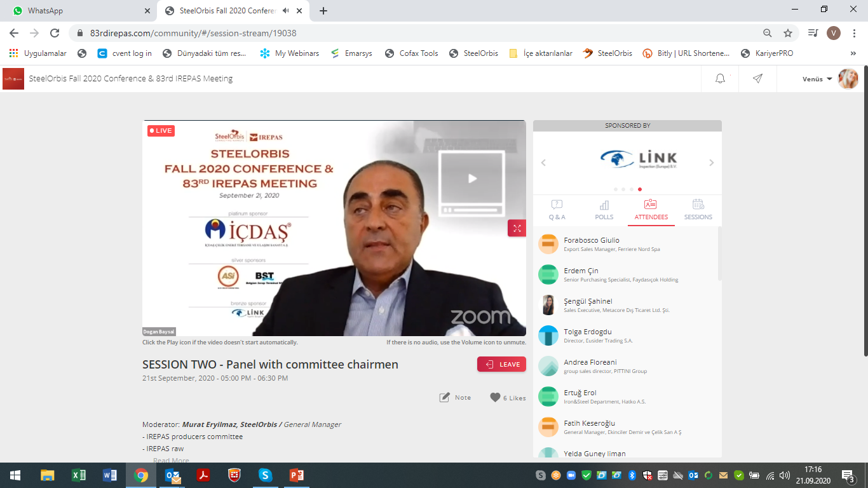Viewport: 868px width, 488px height.
Task: Open a new browser tab
Action: click(x=323, y=11)
